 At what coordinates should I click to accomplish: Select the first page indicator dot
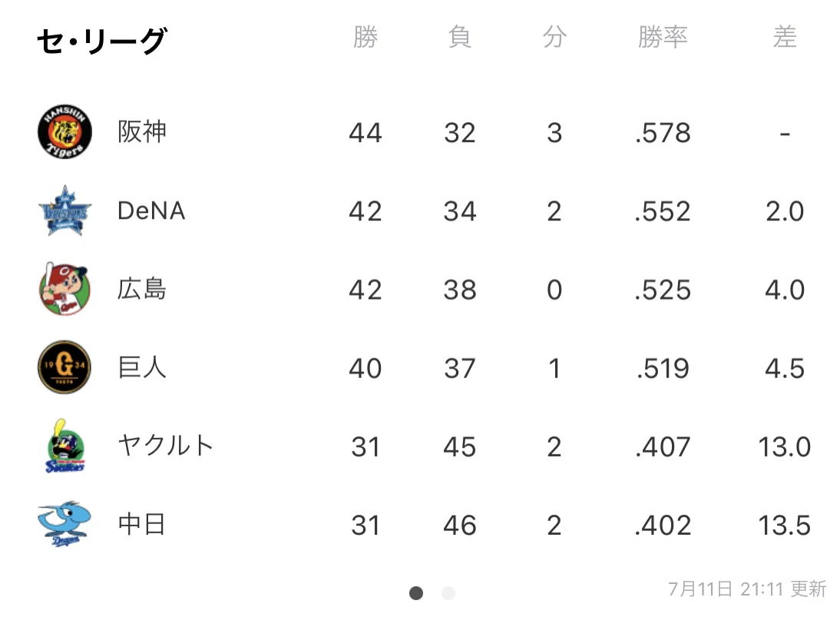416,593
